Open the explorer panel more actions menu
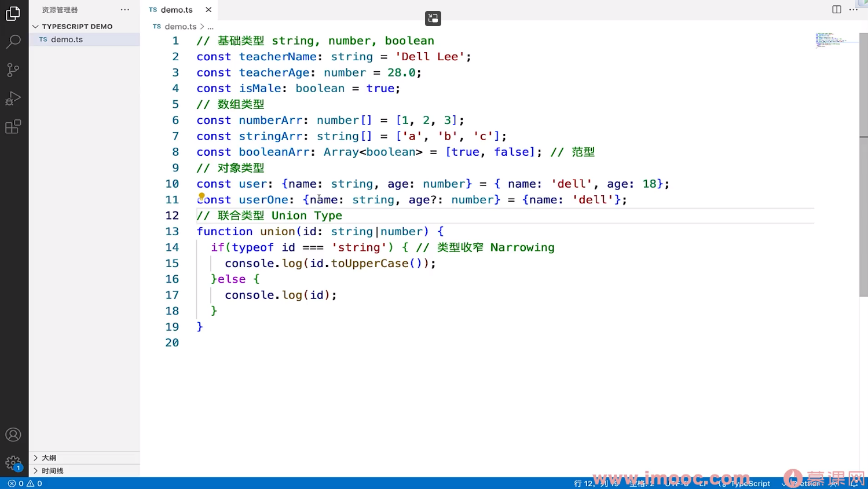The height and width of the screenshot is (489, 868). point(124,10)
